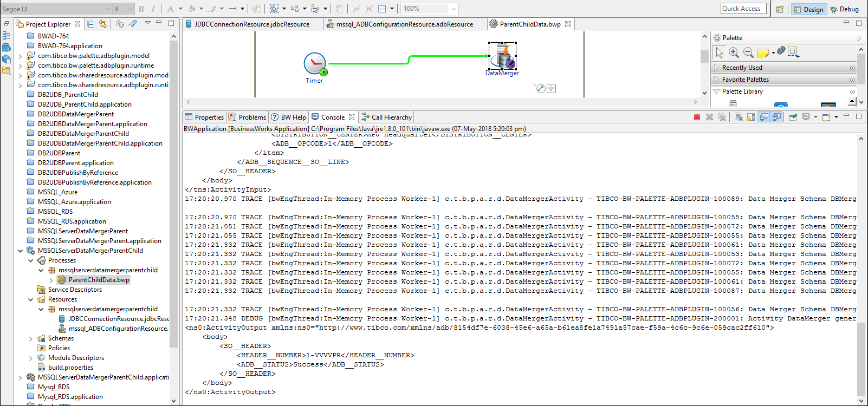Click the blue cube icon in left sidebar
Viewport: 868px width, 406px height.
[7, 59]
